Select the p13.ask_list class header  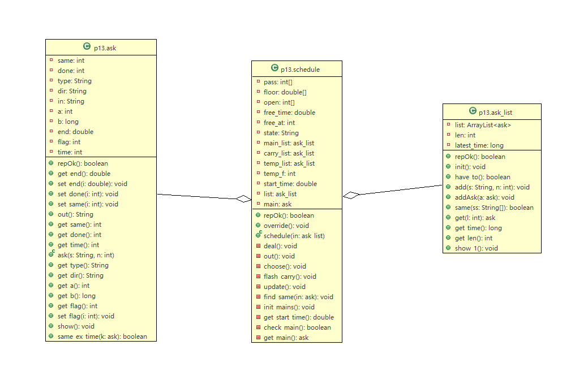point(495,113)
